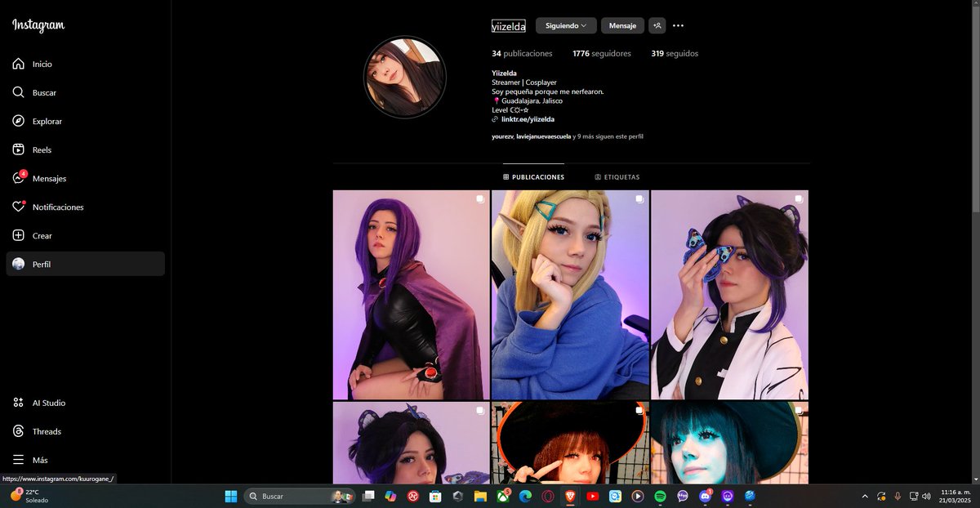Open the Reels icon
Image resolution: width=980 pixels, height=508 pixels.
18,149
